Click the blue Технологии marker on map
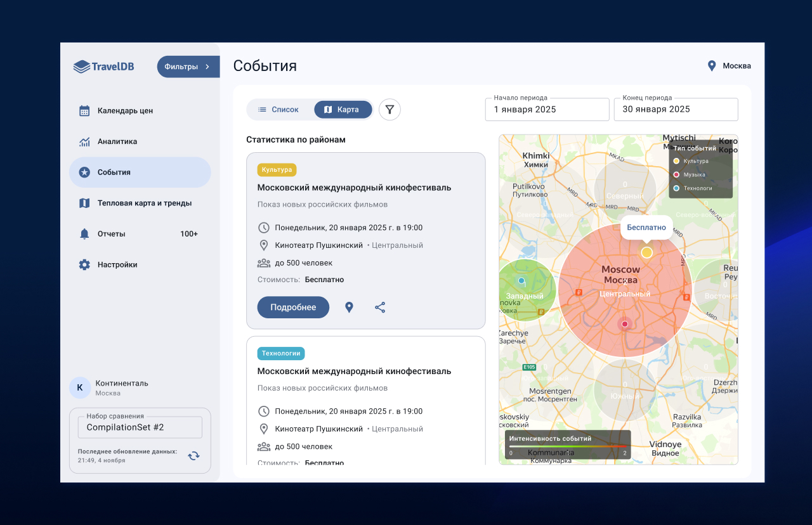This screenshot has width=812, height=525. [x=521, y=280]
